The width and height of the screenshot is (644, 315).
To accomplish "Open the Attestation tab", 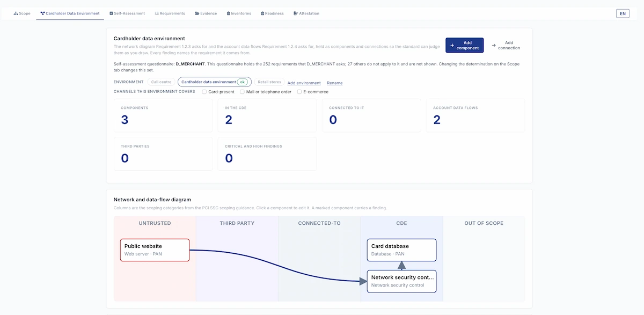I will (306, 13).
